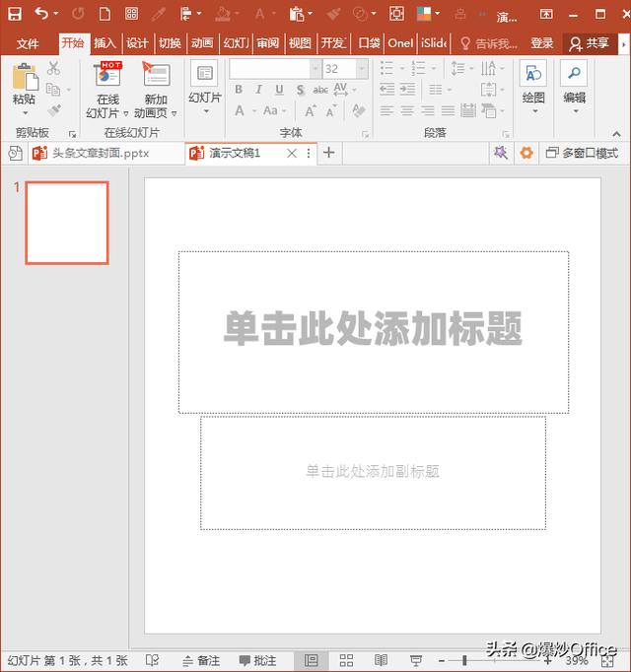This screenshot has height=672, width=631.
Task: Clear all formatting eraser icon
Action: 358,110
